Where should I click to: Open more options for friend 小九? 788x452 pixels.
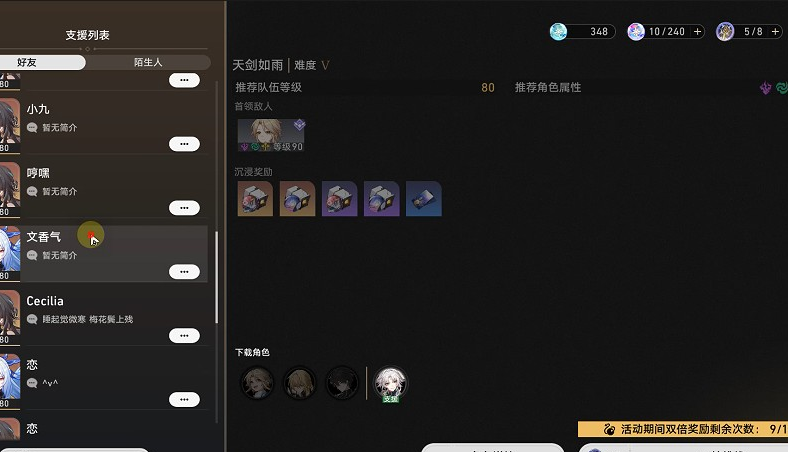tap(184, 144)
